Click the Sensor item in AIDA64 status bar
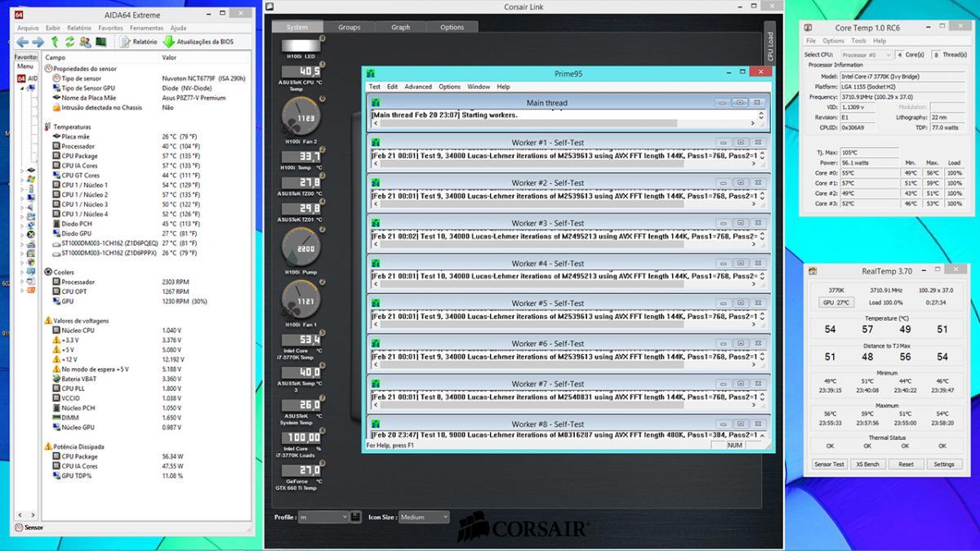The height and width of the screenshot is (551, 980). coord(29,527)
